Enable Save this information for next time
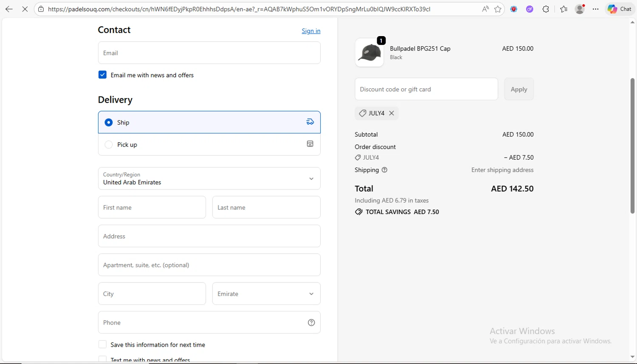The height and width of the screenshot is (364, 637). click(102, 344)
